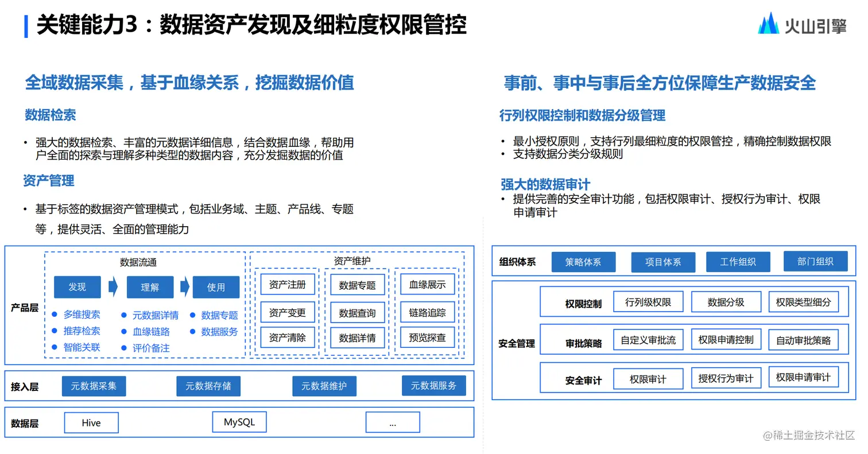Click the 元数据存储 block
This screenshot has width=868, height=454.
208,386
